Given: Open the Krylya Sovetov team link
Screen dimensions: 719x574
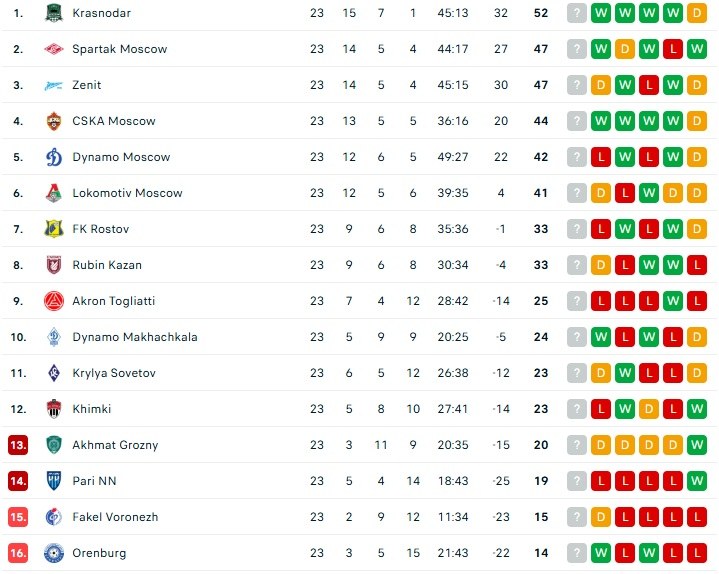Looking at the screenshot, I should point(114,373).
